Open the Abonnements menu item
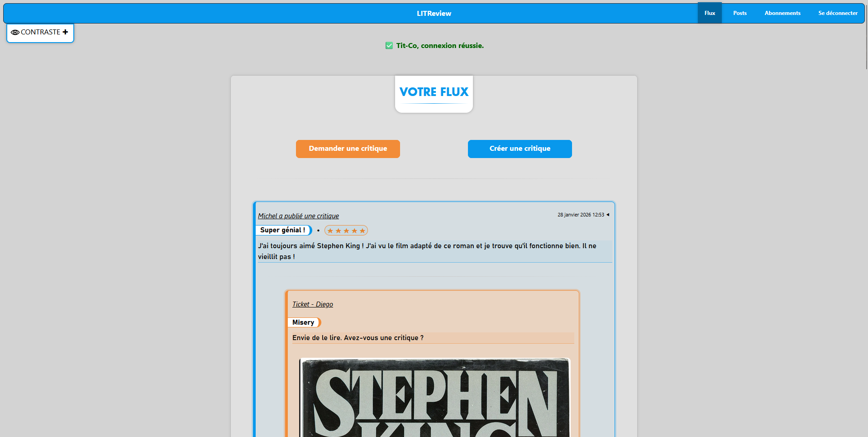The height and width of the screenshot is (437, 868). pos(782,13)
